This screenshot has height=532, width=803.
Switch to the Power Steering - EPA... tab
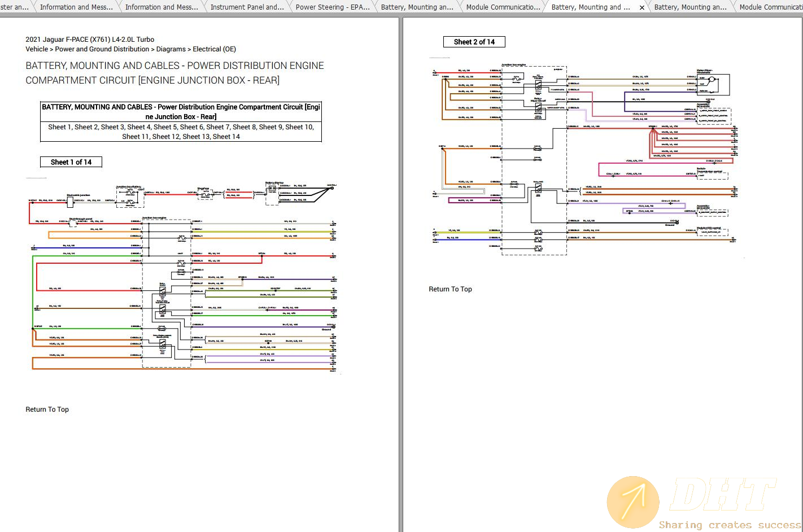(332, 7)
